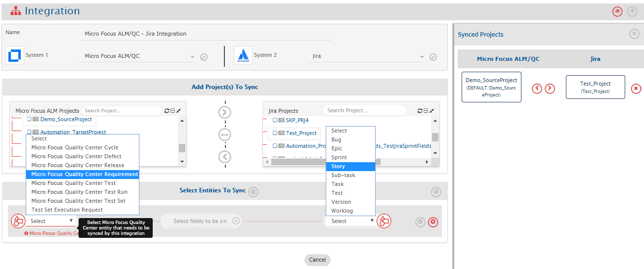Pick Story from the Jira entity list
This screenshot has height=269, width=644.
(x=339, y=166)
